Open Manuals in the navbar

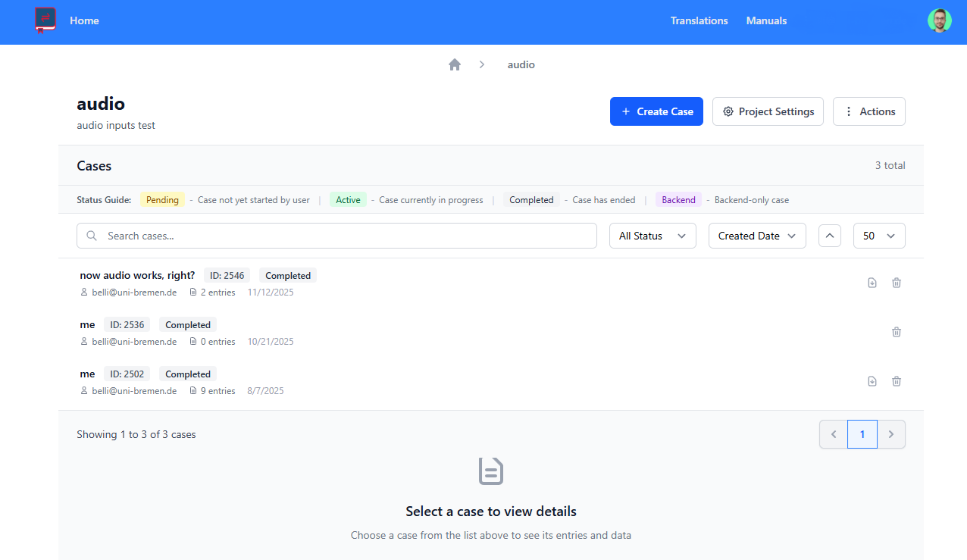(x=766, y=20)
